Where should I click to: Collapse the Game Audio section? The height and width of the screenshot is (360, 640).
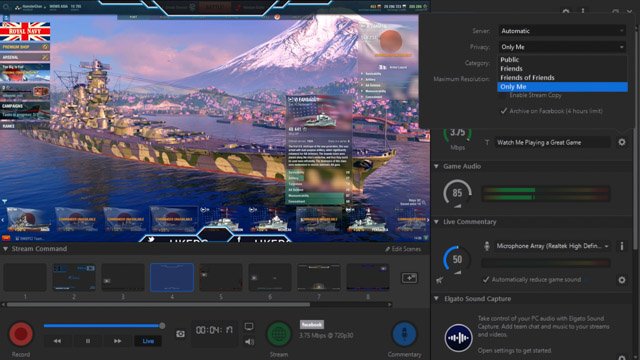436,166
